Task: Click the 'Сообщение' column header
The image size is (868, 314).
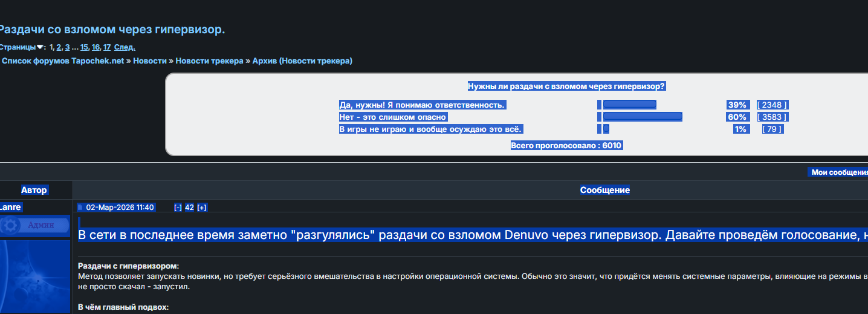Action: coord(604,190)
